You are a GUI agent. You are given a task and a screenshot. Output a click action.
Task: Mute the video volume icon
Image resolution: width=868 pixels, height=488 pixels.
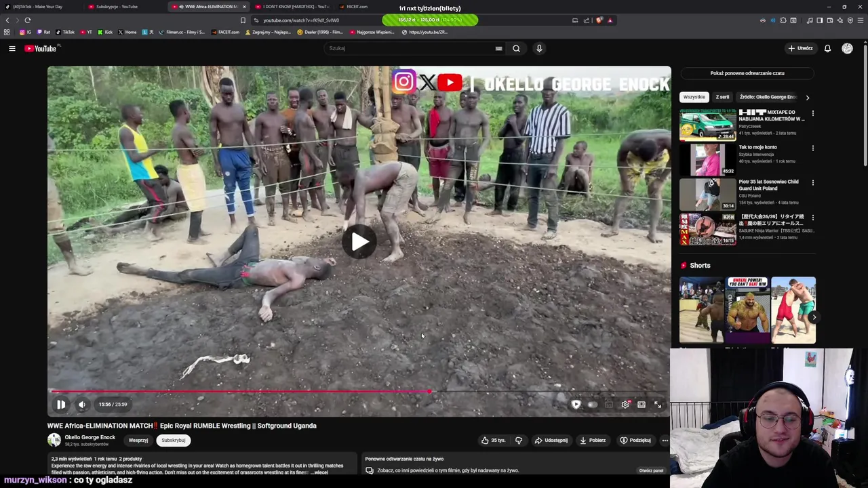82,405
